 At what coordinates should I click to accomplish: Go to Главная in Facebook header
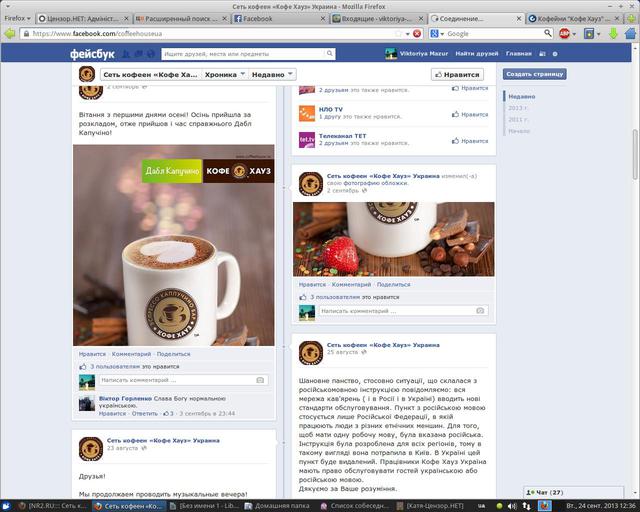518,53
